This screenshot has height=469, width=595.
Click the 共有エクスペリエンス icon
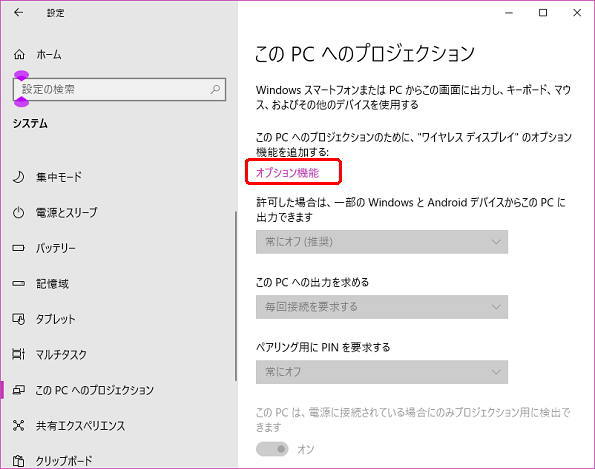coord(19,425)
